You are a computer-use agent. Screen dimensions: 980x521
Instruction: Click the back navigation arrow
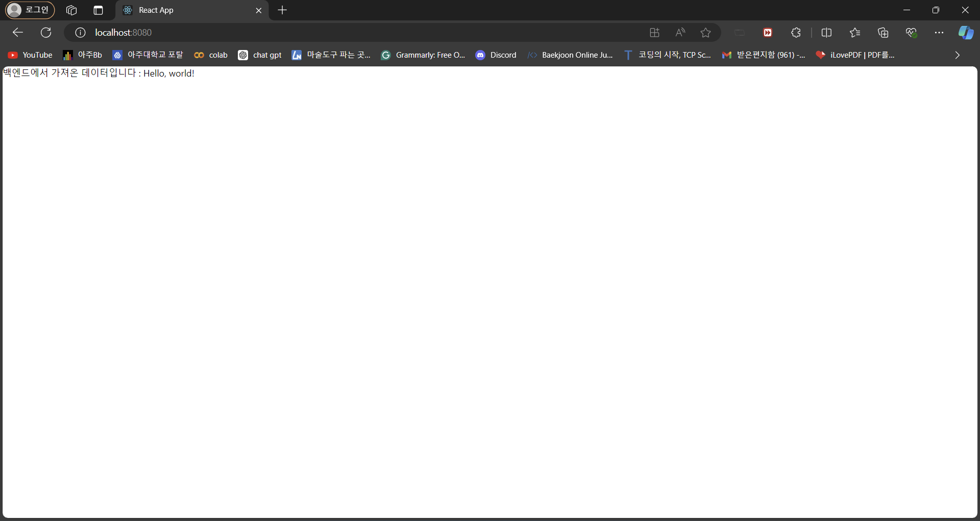[x=18, y=33]
